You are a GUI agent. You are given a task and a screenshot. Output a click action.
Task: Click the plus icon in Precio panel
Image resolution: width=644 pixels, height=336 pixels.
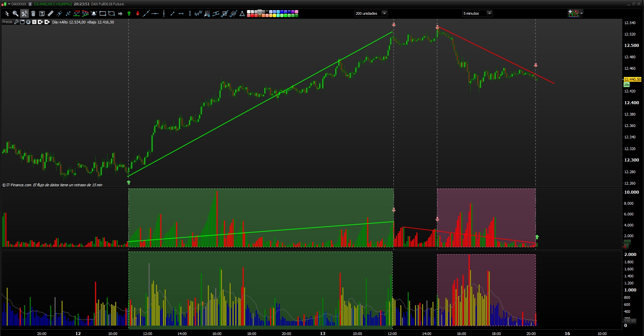click(x=34, y=22)
